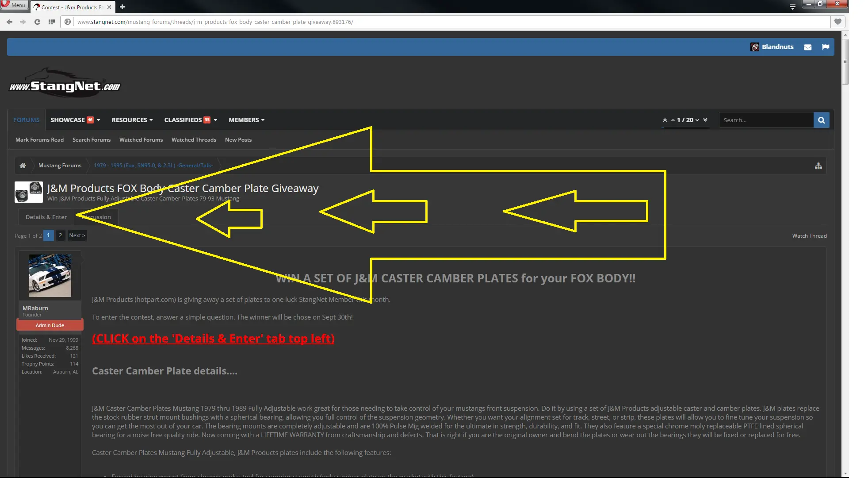Reload the current page
The image size is (868, 478).
coord(37,22)
